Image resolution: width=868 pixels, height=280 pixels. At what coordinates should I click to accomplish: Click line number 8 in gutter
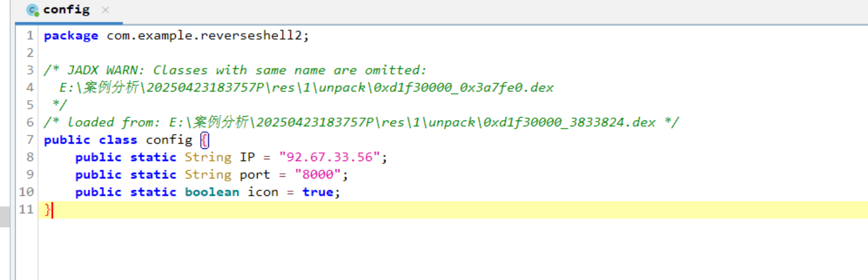(x=30, y=157)
